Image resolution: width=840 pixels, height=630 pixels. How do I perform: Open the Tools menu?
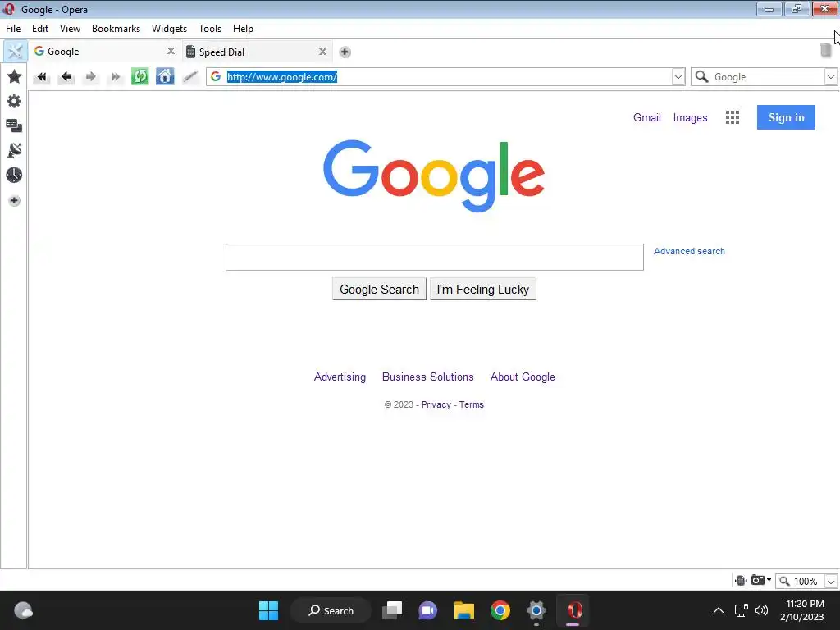(210, 29)
